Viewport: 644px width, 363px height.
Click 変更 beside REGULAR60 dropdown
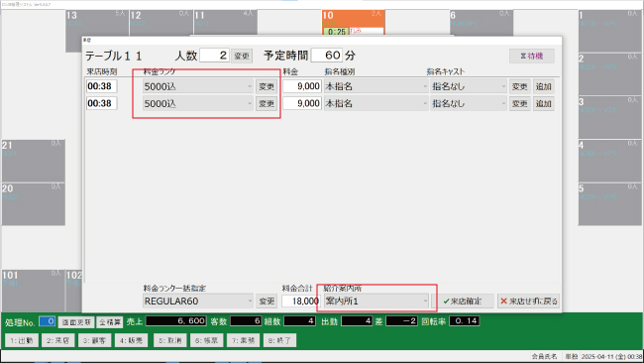(x=267, y=302)
